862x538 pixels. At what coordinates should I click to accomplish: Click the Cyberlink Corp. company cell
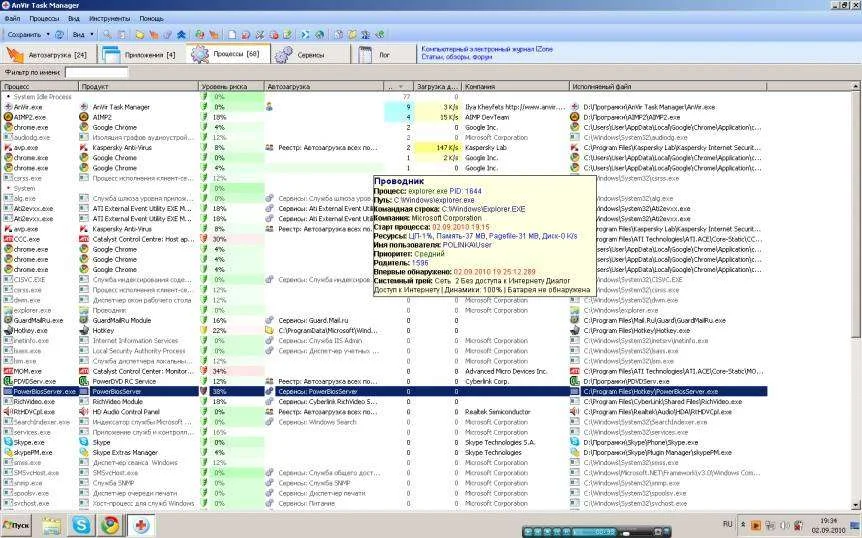487,381
